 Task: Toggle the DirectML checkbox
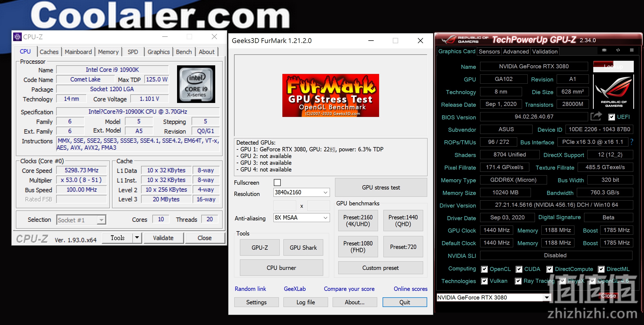pyautogui.click(x=601, y=269)
